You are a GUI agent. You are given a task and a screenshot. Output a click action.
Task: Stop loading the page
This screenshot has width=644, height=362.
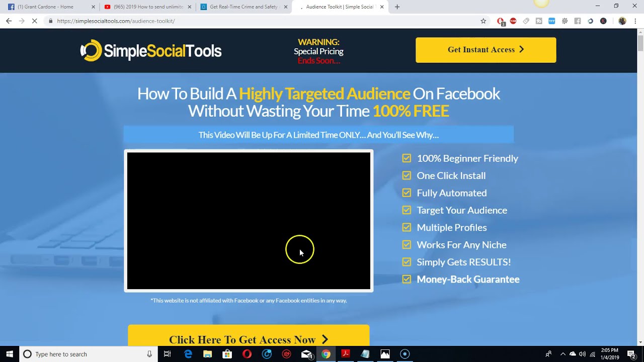point(35,21)
